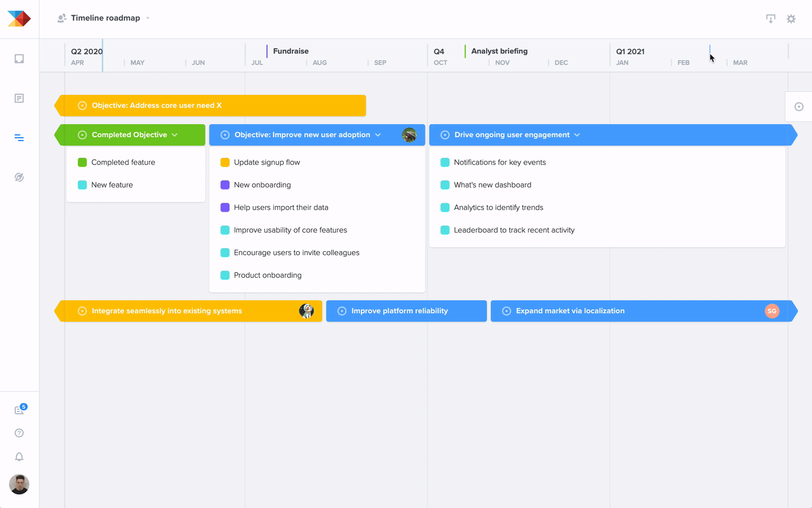Select the New onboarding feature item
This screenshot has width=812, height=508.
pos(263,185)
